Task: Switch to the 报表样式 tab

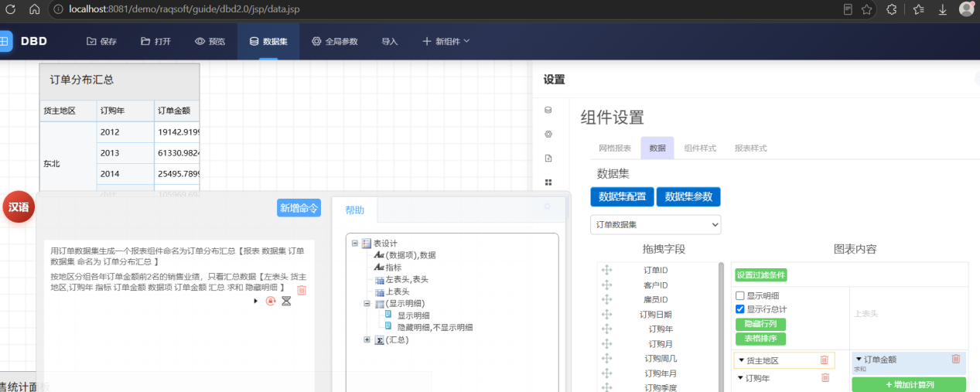Action: pos(751,148)
